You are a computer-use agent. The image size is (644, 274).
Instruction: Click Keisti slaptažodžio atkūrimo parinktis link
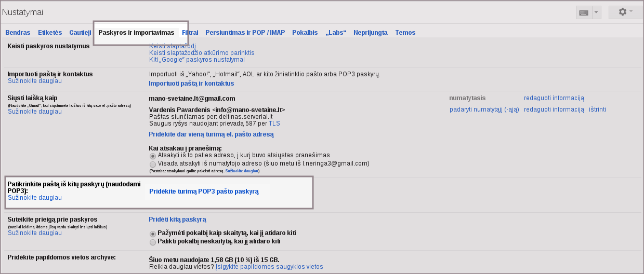click(202, 53)
